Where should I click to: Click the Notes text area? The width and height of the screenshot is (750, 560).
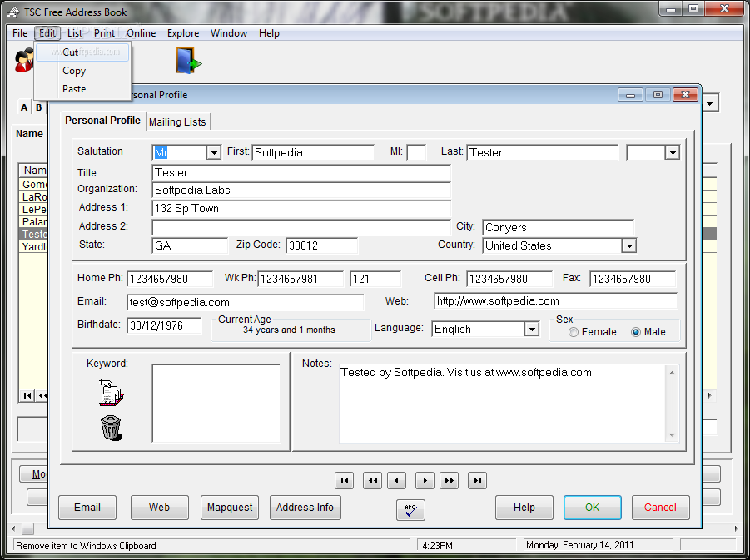(502, 404)
